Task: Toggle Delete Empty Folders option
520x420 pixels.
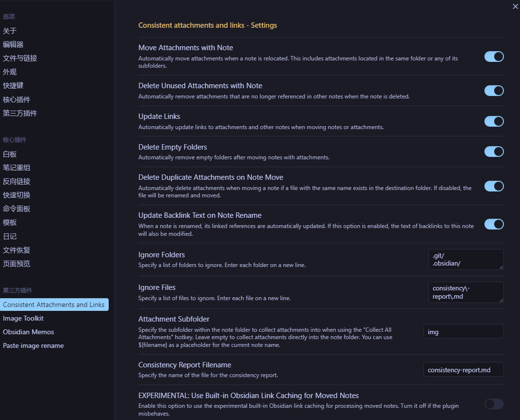Action: click(494, 152)
